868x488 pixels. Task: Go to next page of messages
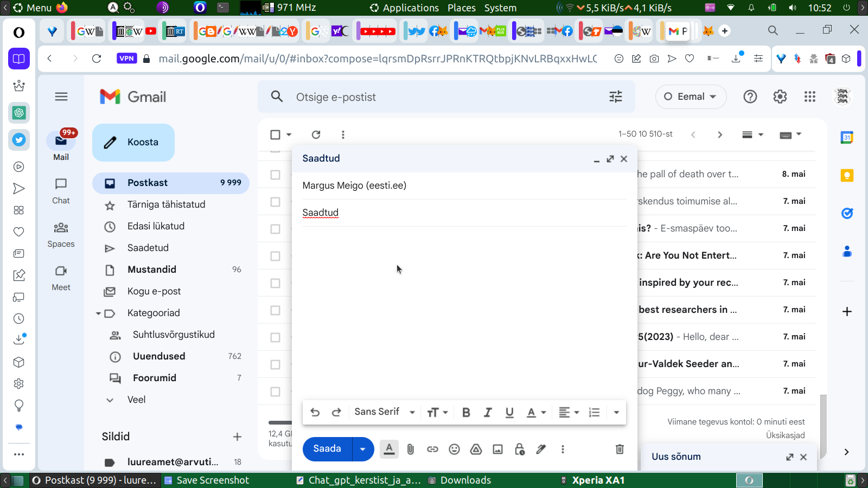pos(720,134)
